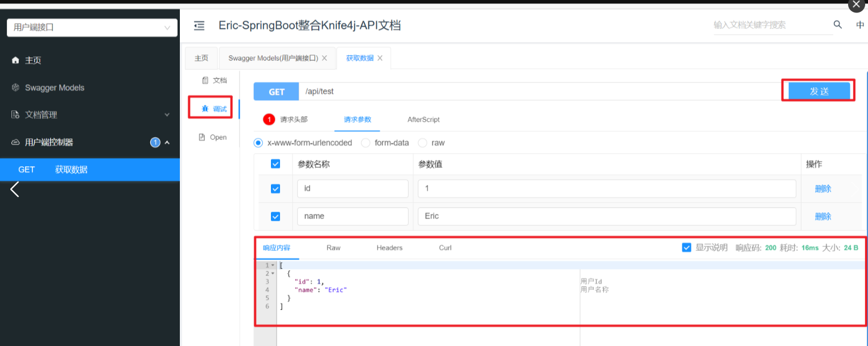
Task: Toggle 显示说明 checkbox
Action: click(x=686, y=248)
